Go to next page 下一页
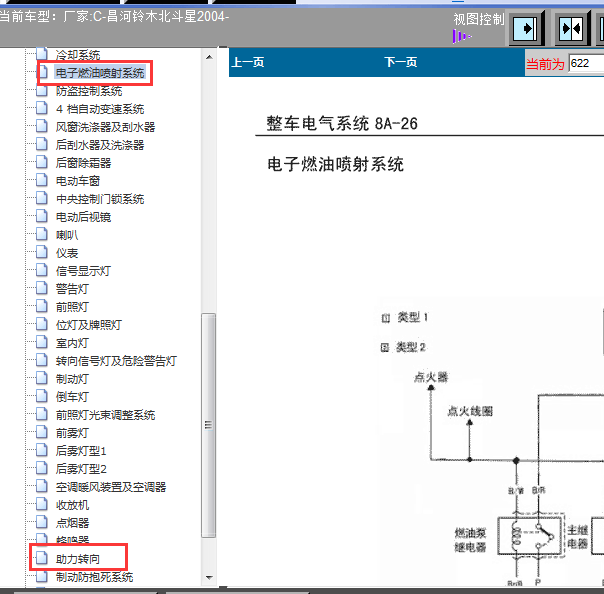Screen dimensions: 604x594 click(x=401, y=62)
